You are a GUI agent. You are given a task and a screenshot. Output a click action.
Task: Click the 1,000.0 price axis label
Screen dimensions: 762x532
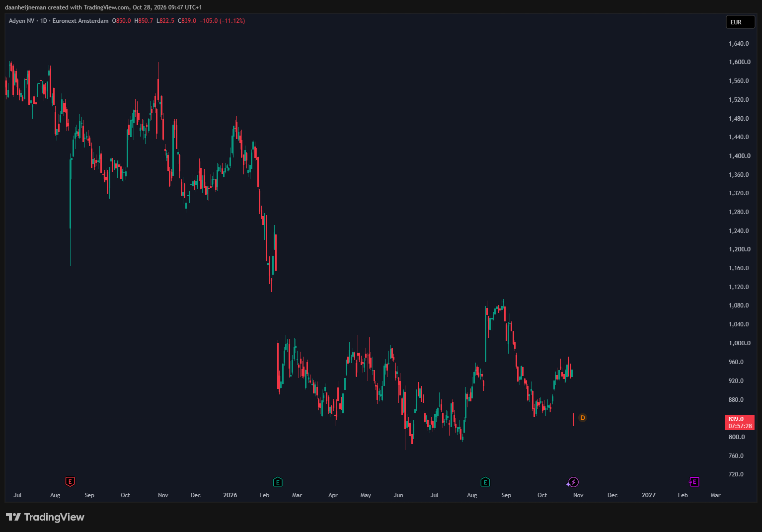click(740, 343)
